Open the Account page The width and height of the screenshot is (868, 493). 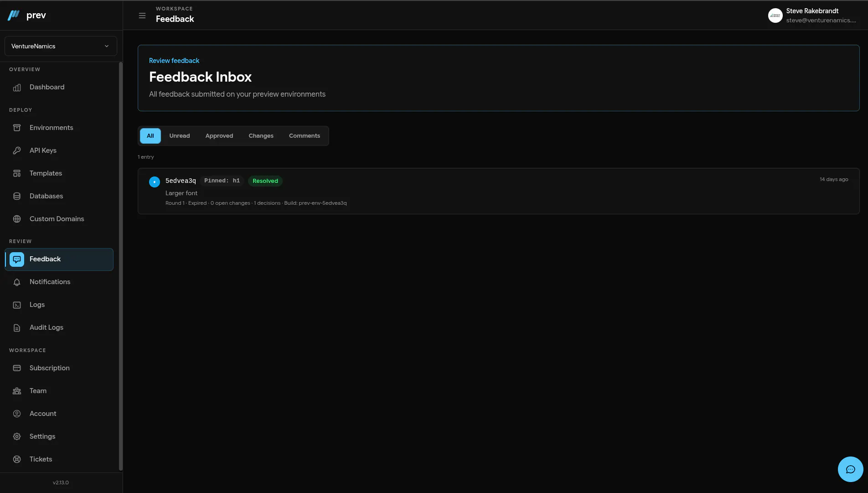click(59, 414)
